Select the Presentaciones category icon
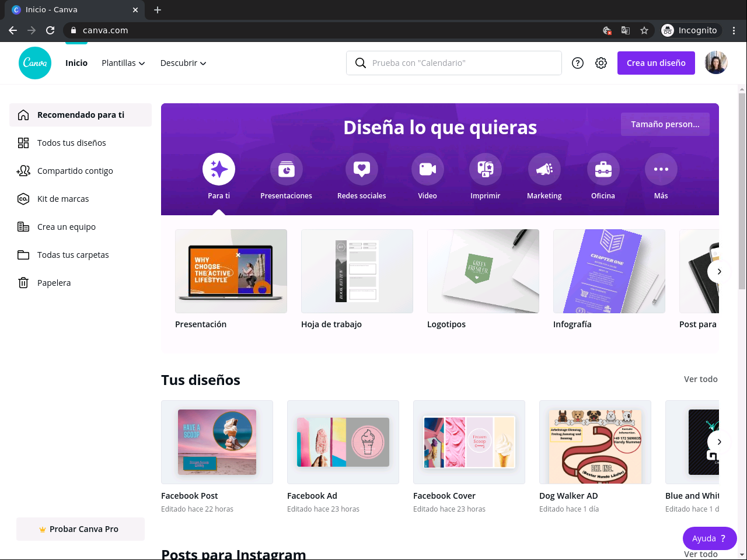Image resolution: width=747 pixels, height=560 pixels. [x=287, y=169]
